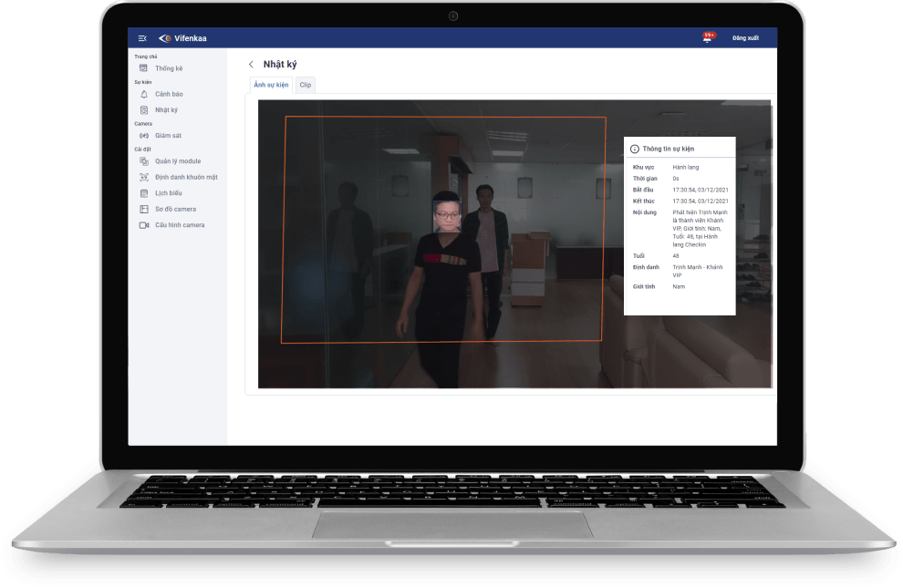Image resolution: width=903 pixels, height=588 pixels.
Task: Click the Giám sát monitoring link
Action: [x=168, y=136]
